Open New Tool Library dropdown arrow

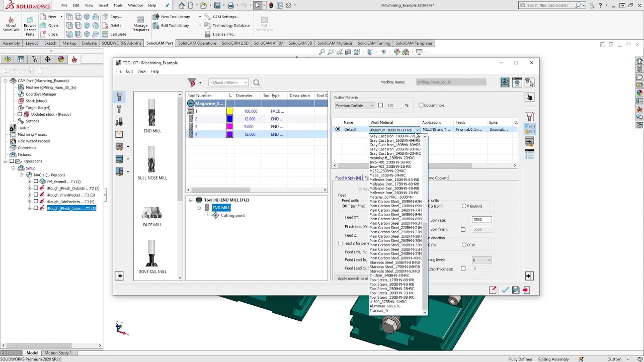click(200, 17)
